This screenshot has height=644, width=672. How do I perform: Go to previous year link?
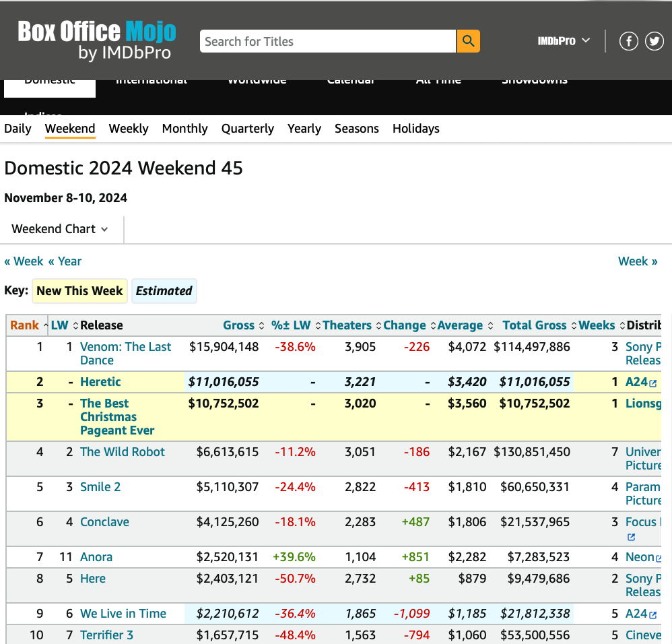click(65, 261)
